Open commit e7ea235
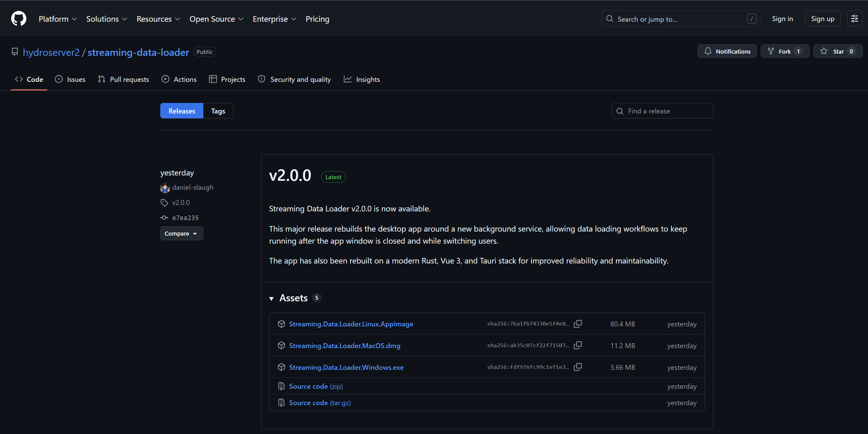The image size is (868, 434). (x=185, y=218)
